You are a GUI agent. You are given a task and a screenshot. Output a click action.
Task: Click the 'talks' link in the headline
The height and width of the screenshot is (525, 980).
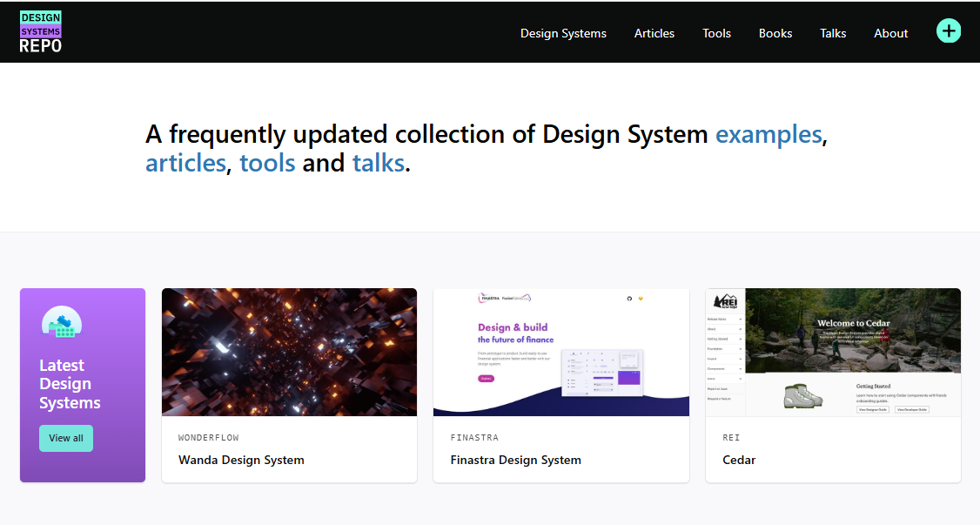[378, 163]
